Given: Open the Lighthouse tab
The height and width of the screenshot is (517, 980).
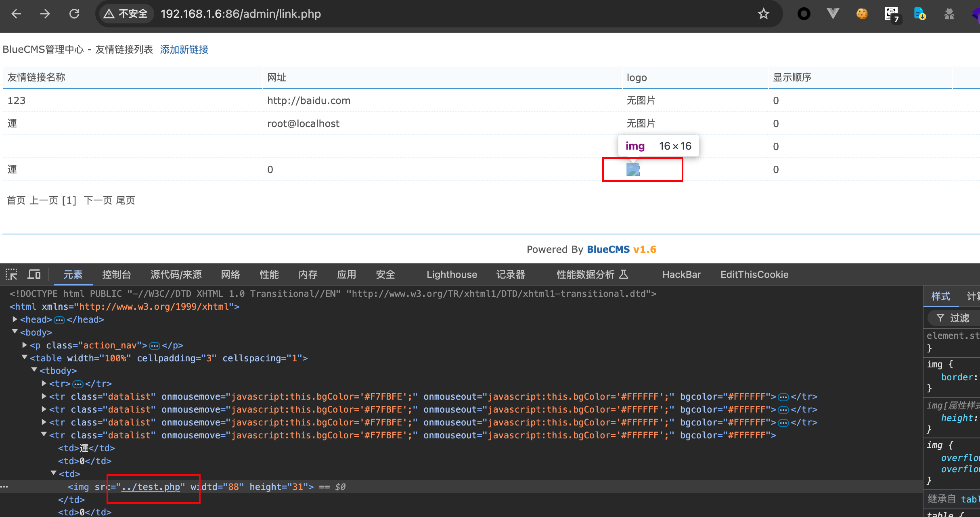Looking at the screenshot, I should coord(452,275).
